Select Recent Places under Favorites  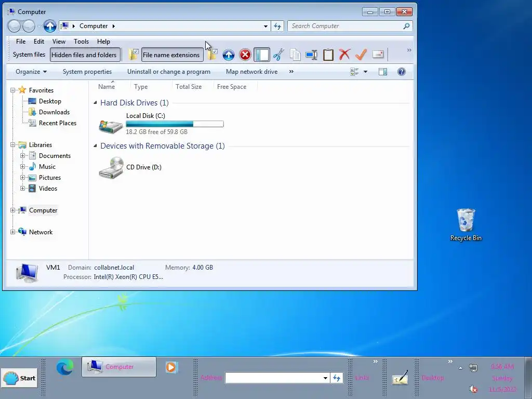pyautogui.click(x=57, y=123)
